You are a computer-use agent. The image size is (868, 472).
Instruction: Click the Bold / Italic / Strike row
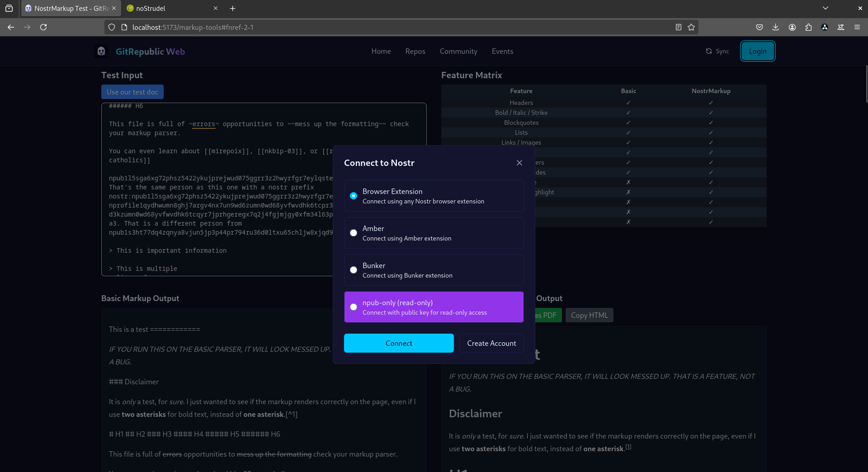click(604, 113)
